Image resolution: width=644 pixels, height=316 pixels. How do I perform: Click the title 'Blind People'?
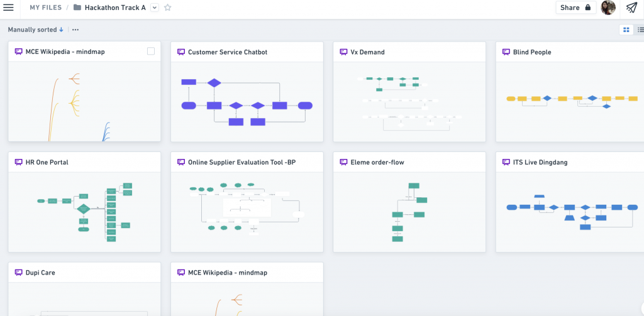pyautogui.click(x=532, y=52)
